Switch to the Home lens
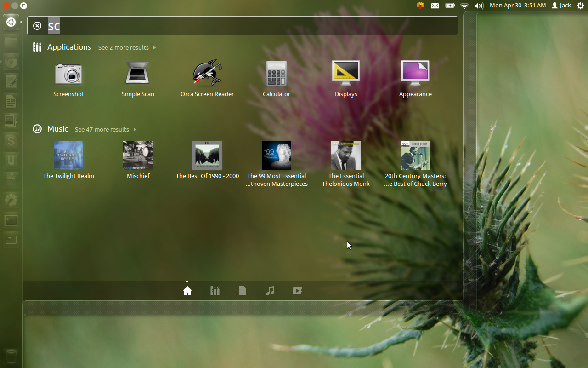This screenshot has height=368, width=588. (x=187, y=291)
